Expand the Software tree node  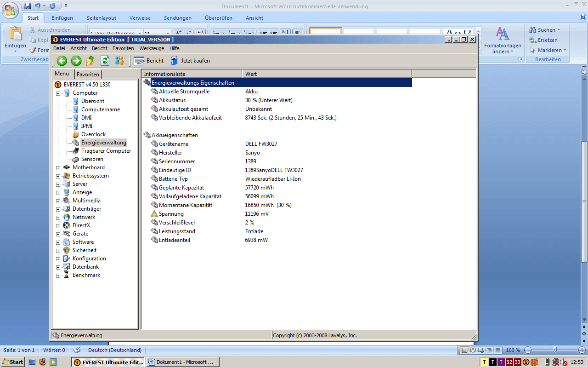click(58, 242)
